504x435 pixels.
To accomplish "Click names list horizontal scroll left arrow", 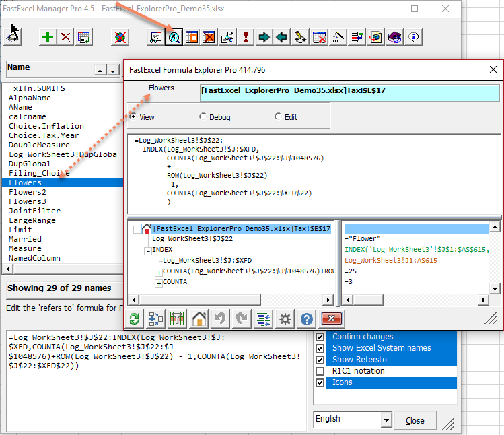I will 8,268.
